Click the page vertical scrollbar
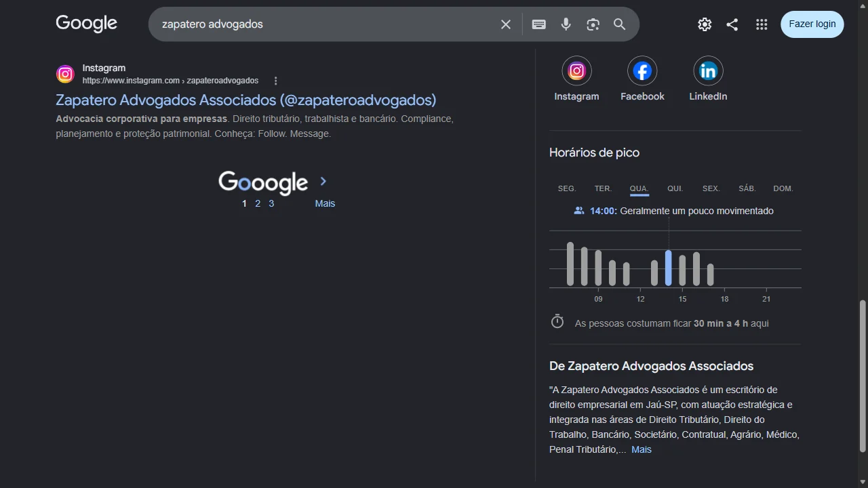This screenshot has width=868, height=488. point(863,376)
